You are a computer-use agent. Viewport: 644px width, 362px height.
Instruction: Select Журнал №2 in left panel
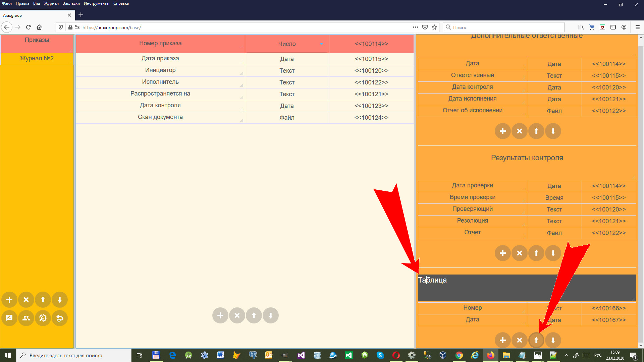pos(37,58)
